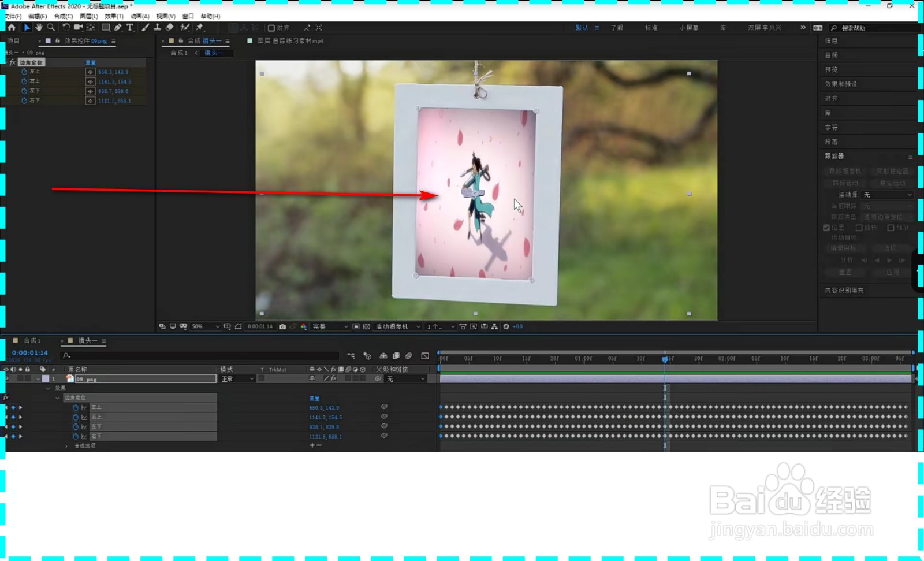Select the Zoom magnifier tool
The width and height of the screenshot is (924, 561).
[51, 27]
